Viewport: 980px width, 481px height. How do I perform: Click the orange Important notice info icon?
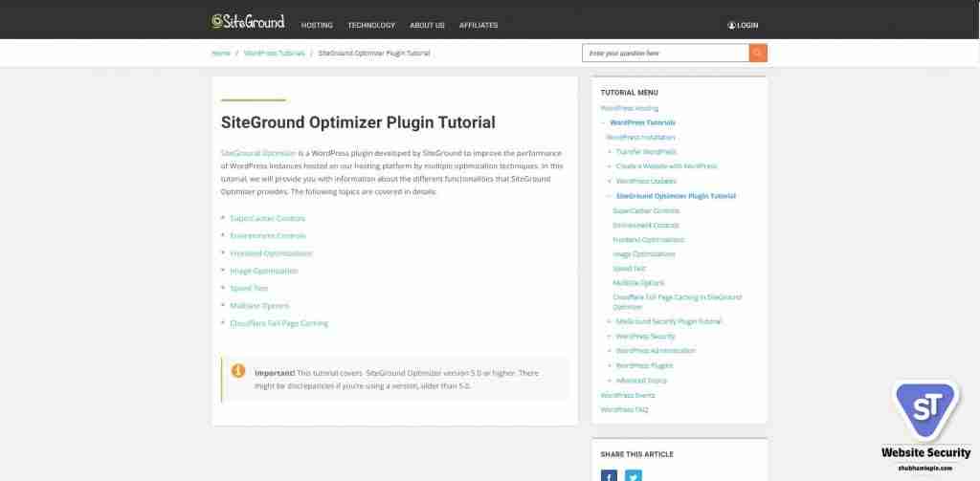pyautogui.click(x=238, y=371)
